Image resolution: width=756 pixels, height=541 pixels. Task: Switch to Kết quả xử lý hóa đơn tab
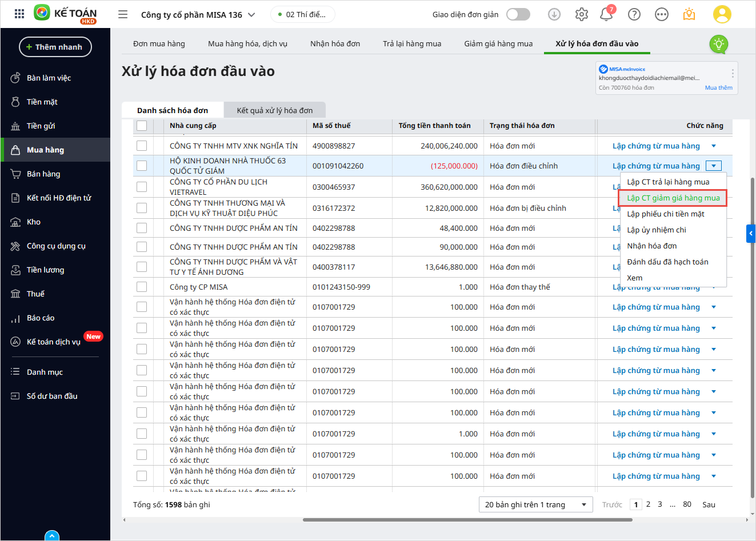275,110
